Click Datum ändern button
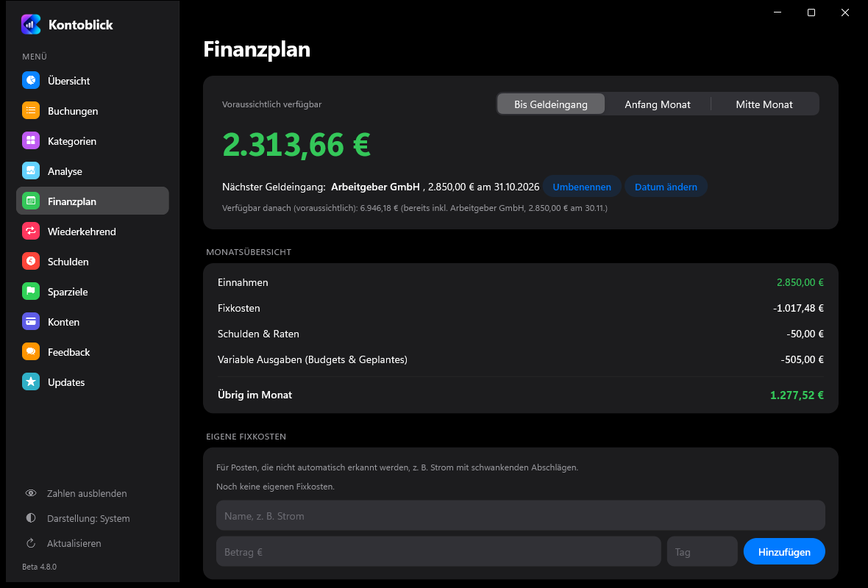 pos(666,187)
